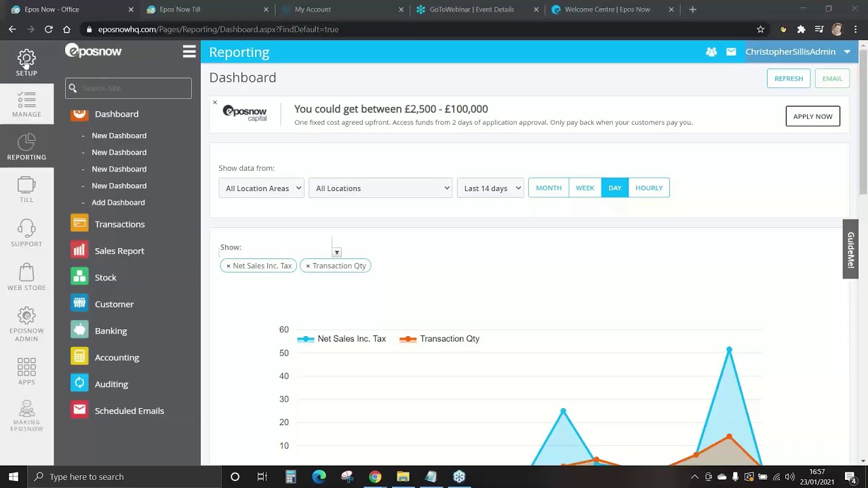Expand the ChristopherSillisAdmin account menu
This screenshot has width=868, height=488.
coord(797,52)
